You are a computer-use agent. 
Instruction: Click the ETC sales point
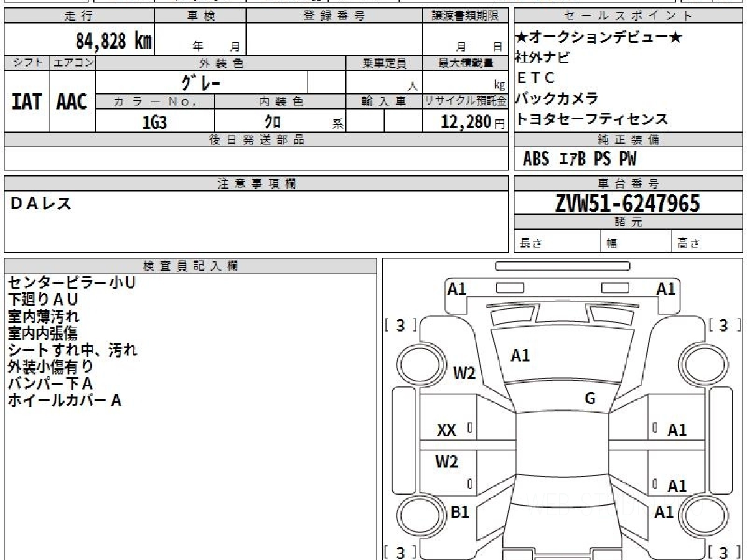[535, 78]
